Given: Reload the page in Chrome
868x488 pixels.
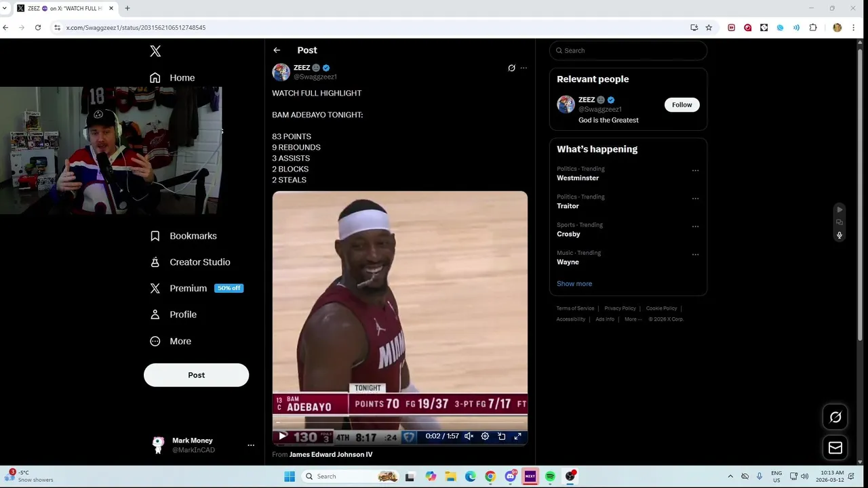Looking at the screenshot, I should point(38,28).
